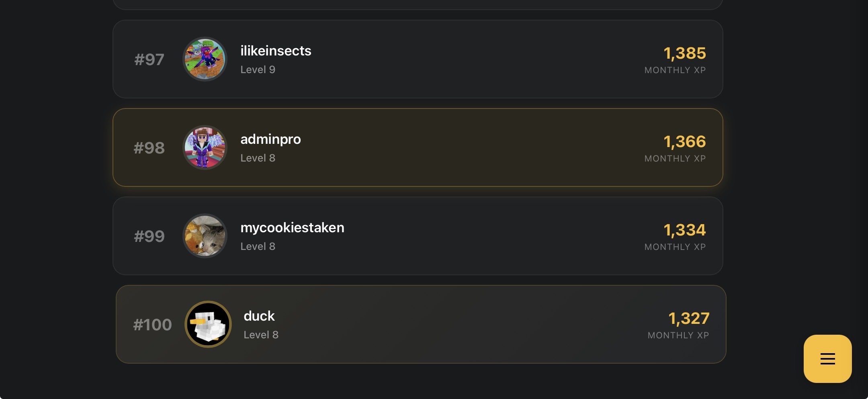Select the 1,385 monthly XP value
The image size is (868, 399).
click(684, 53)
